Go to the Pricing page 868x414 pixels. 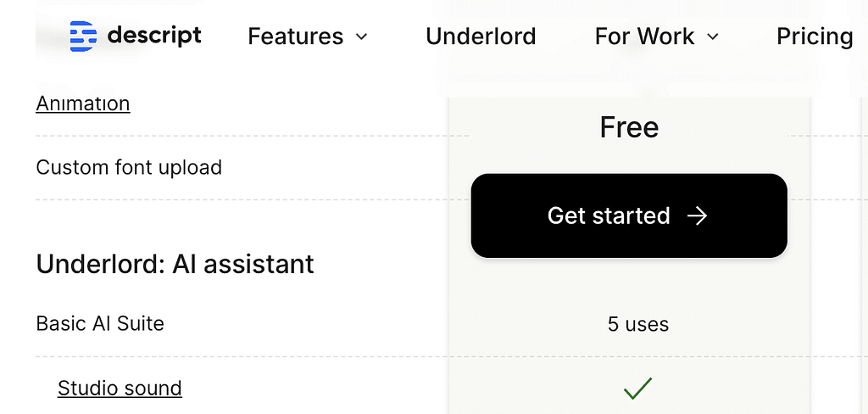pos(815,36)
